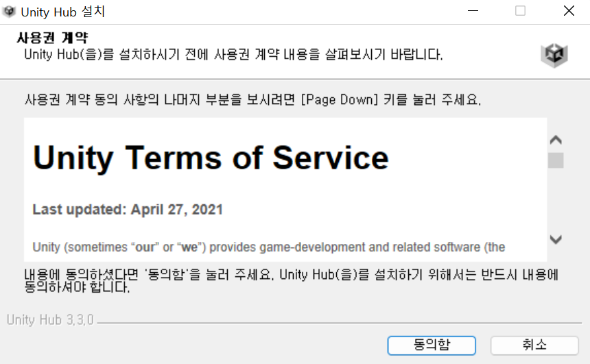Image resolution: width=590 pixels, height=364 pixels.
Task: Close the Unity Hub installer window
Action: click(x=569, y=11)
